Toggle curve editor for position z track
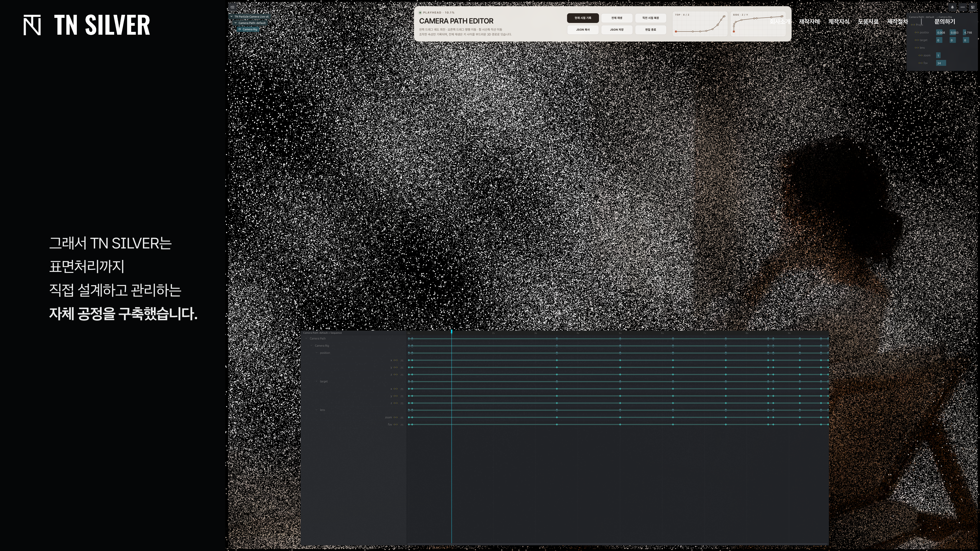 click(x=402, y=374)
